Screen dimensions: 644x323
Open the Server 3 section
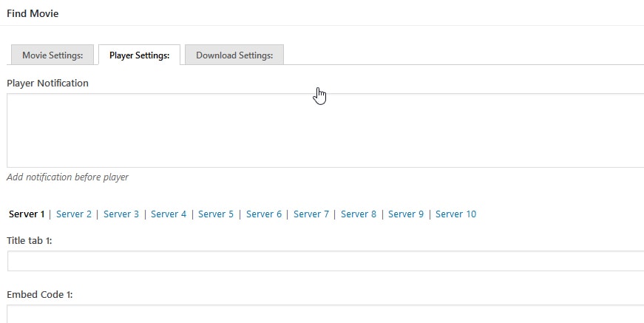coord(121,214)
